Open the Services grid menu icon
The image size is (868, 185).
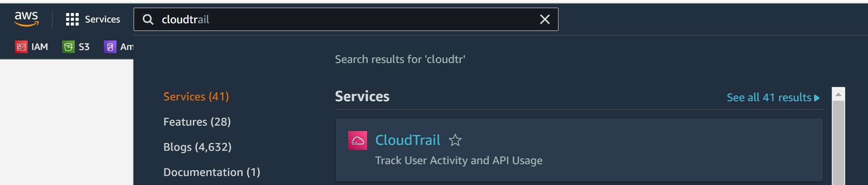click(x=72, y=19)
